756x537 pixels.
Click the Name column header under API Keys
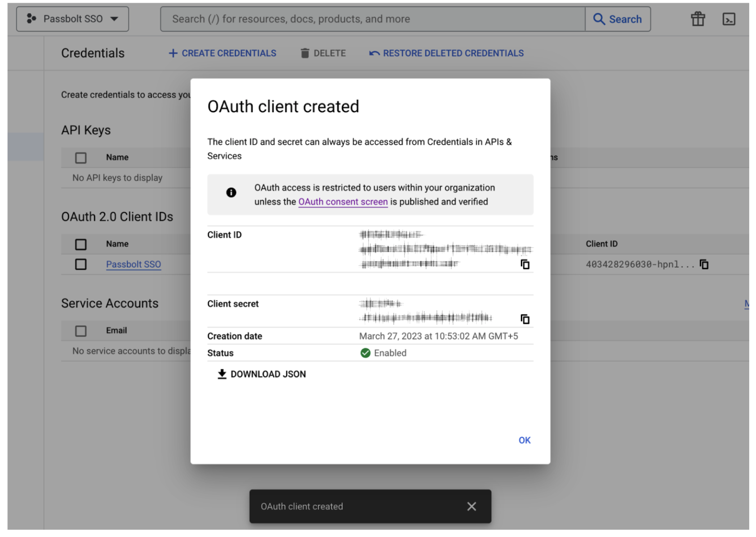click(x=117, y=157)
